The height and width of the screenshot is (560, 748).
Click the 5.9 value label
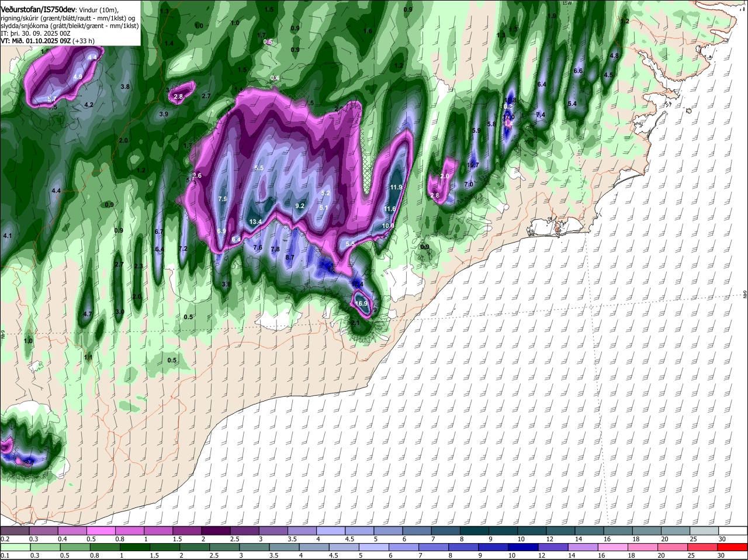[x=476, y=130]
